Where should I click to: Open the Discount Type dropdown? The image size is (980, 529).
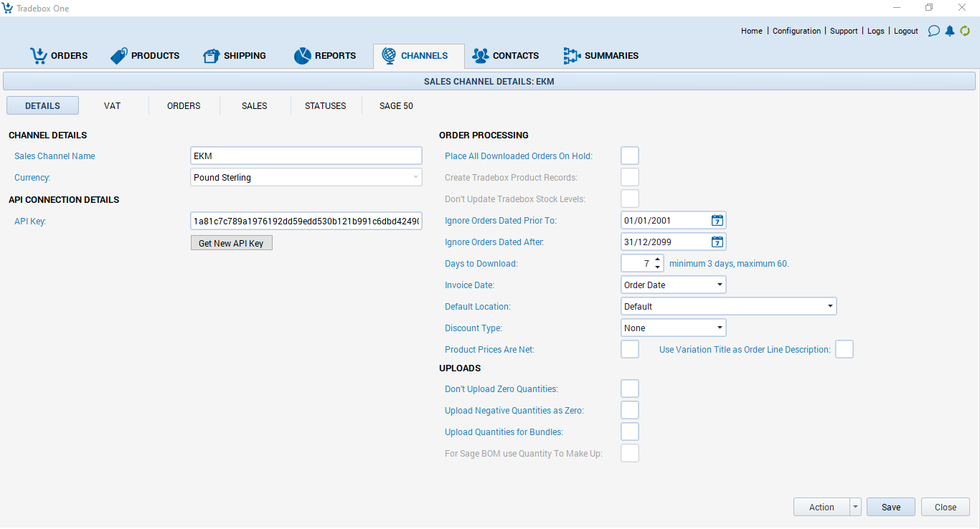click(x=720, y=328)
